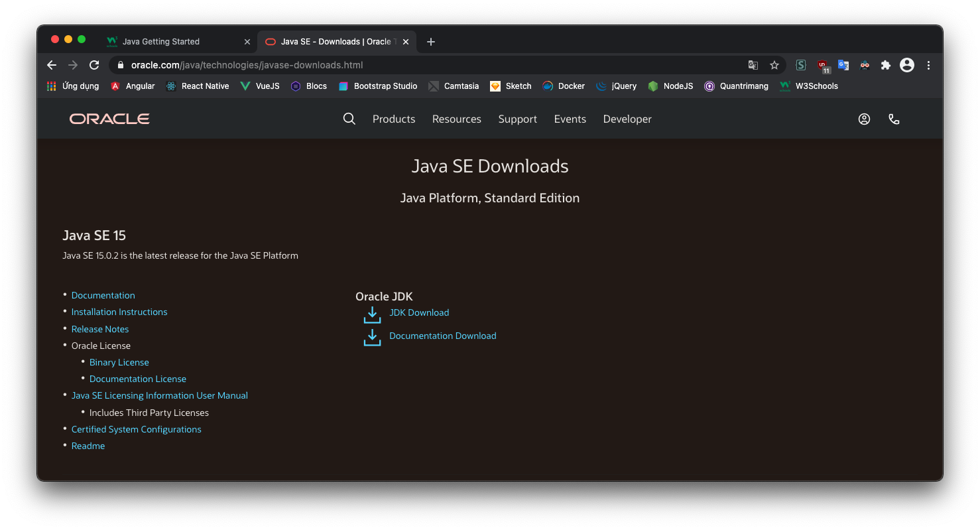Image resolution: width=980 pixels, height=530 pixels.
Task: Open the Chrome profile avatar
Action: point(907,65)
